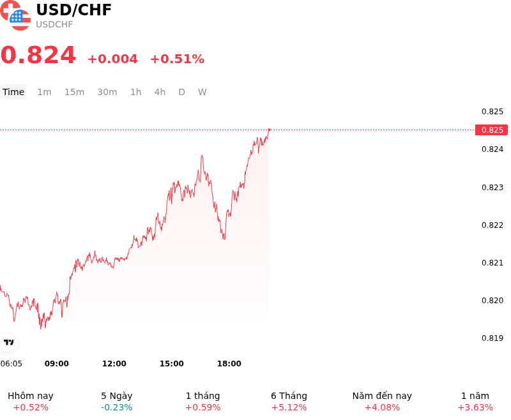Choose the 30m interval tab
The height and width of the screenshot is (420, 511).
tap(107, 92)
